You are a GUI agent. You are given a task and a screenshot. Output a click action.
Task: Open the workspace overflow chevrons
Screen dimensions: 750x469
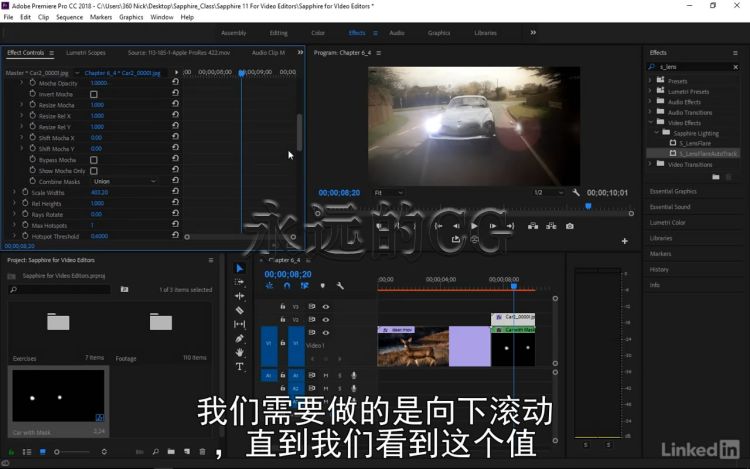pos(533,33)
